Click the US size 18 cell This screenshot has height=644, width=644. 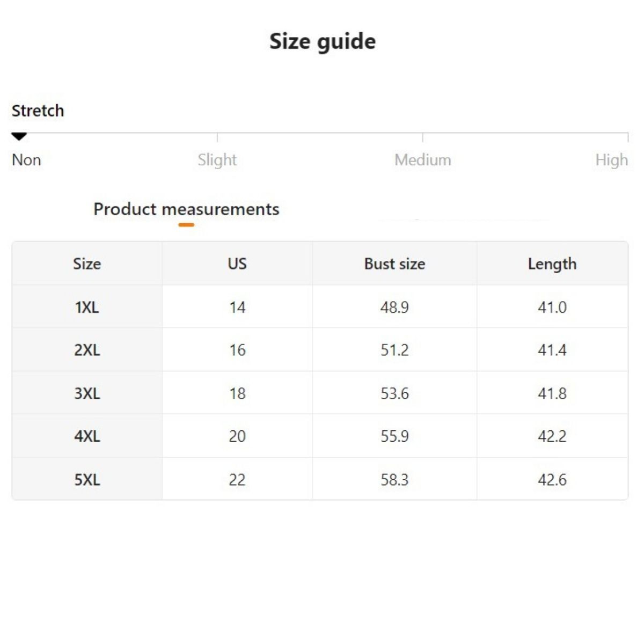pyautogui.click(x=237, y=393)
